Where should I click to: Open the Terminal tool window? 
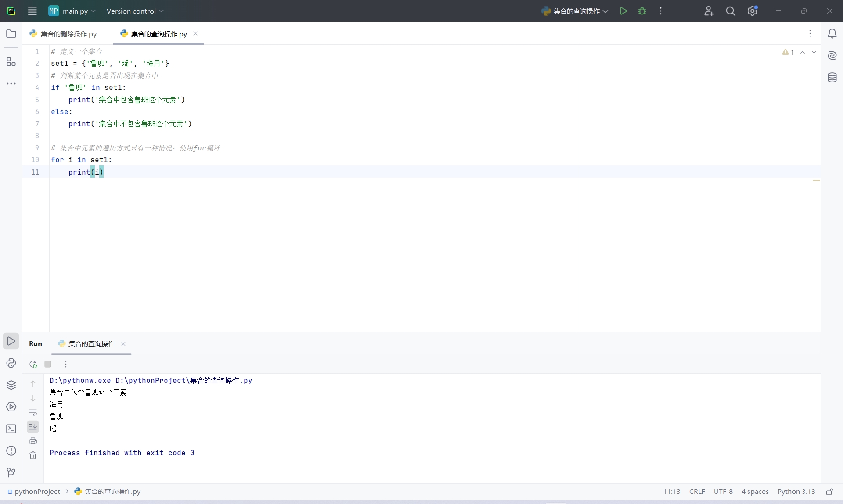click(x=11, y=429)
